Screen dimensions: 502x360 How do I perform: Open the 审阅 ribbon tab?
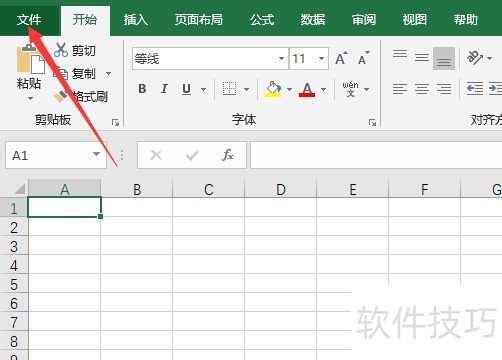pyautogui.click(x=364, y=20)
